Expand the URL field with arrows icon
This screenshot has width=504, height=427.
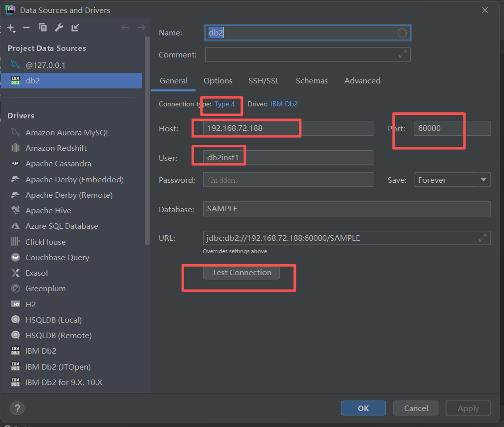482,238
